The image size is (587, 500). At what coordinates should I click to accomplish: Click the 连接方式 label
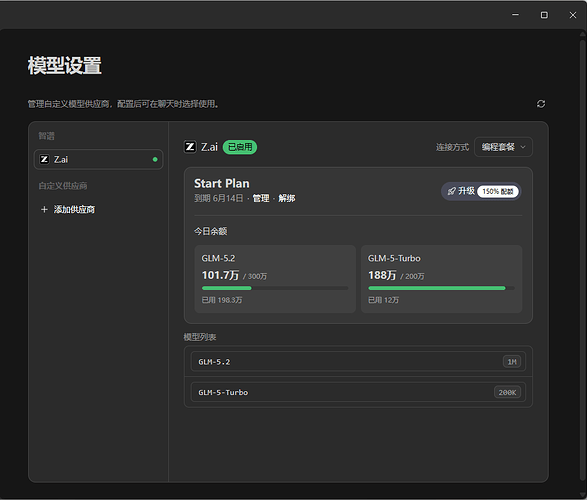point(452,147)
